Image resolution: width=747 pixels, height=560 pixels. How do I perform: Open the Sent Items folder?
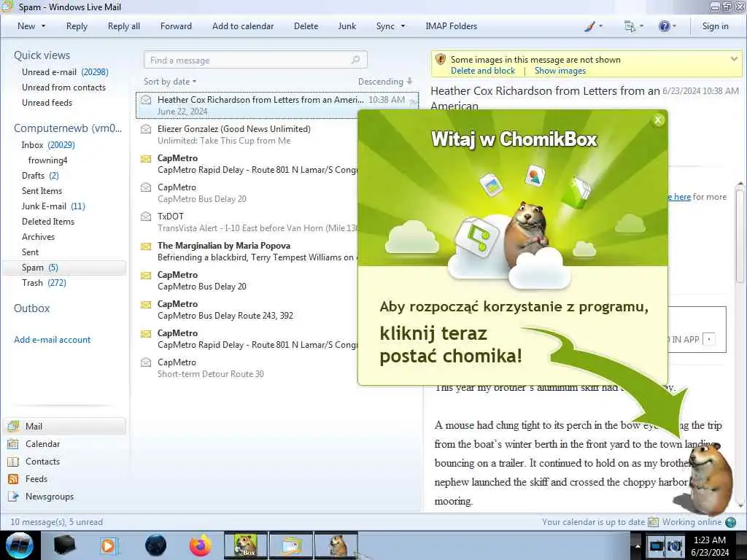tap(42, 191)
